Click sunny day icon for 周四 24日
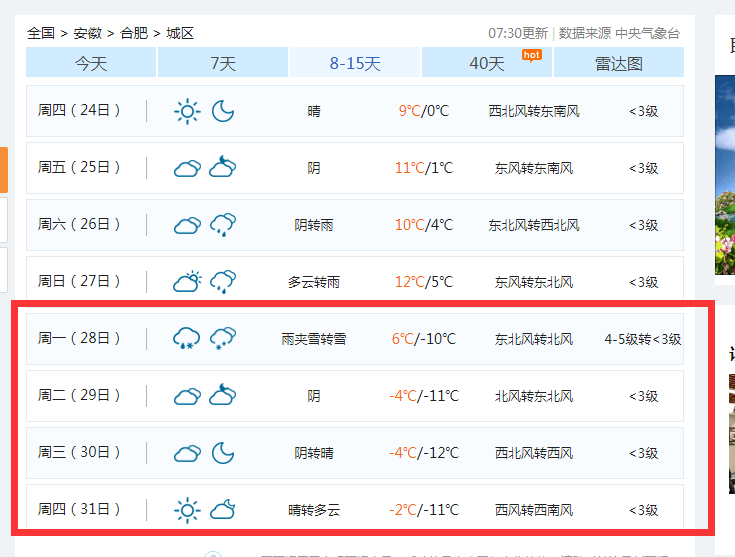Screen dimensions: 735x557 [x=188, y=111]
